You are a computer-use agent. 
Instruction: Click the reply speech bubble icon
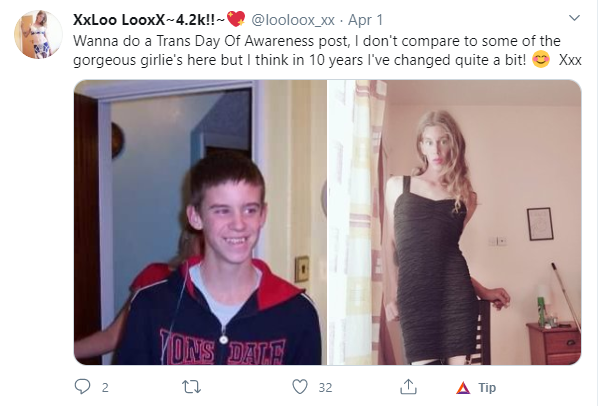(82, 387)
